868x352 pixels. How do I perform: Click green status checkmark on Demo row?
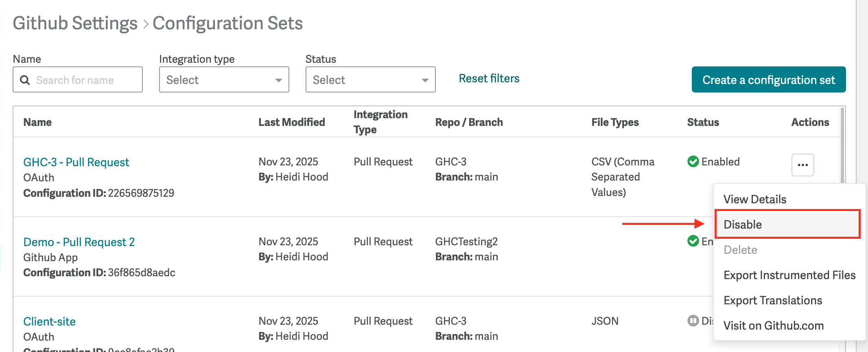click(x=693, y=241)
